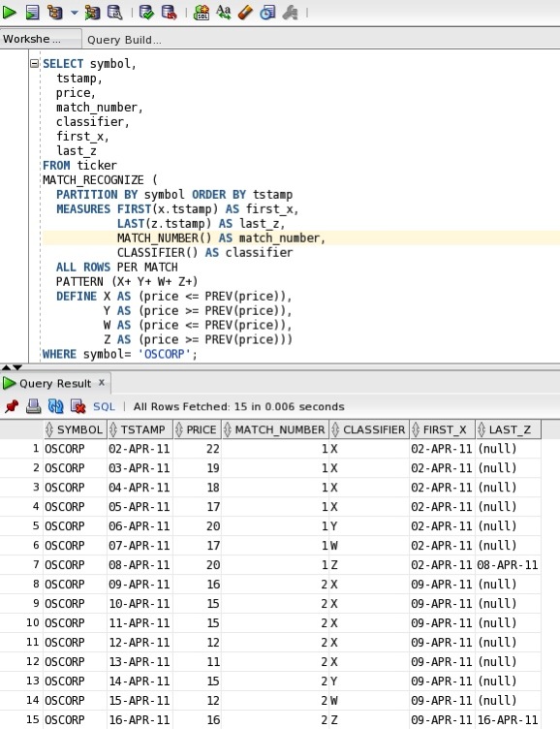Click the delete row icon in results toolbar
This screenshot has width=560, height=729.
(78, 406)
